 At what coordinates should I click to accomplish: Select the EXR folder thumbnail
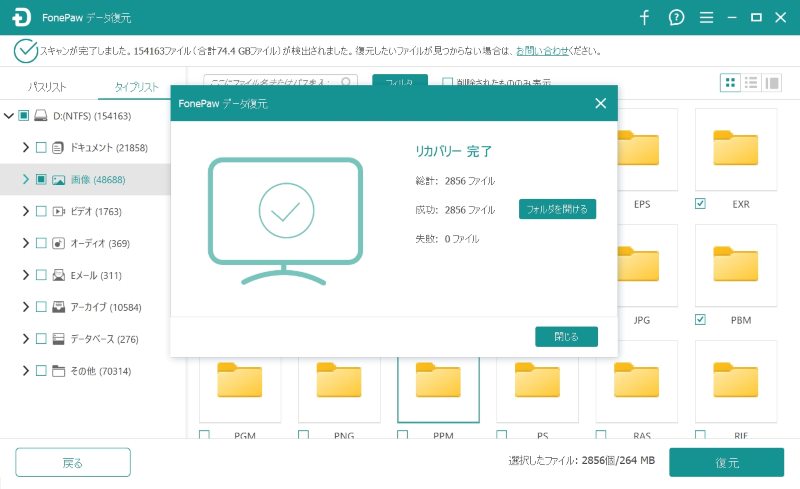click(x=736, y=149)
